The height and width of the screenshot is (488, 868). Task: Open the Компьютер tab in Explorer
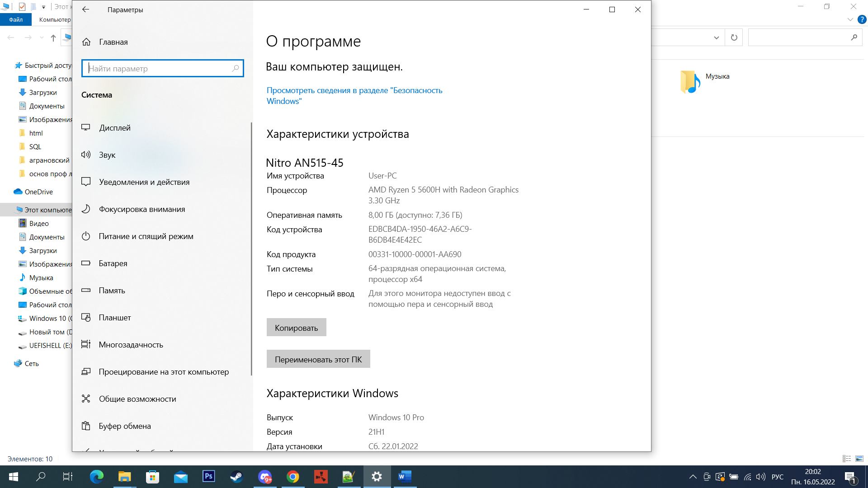point(55,19)
